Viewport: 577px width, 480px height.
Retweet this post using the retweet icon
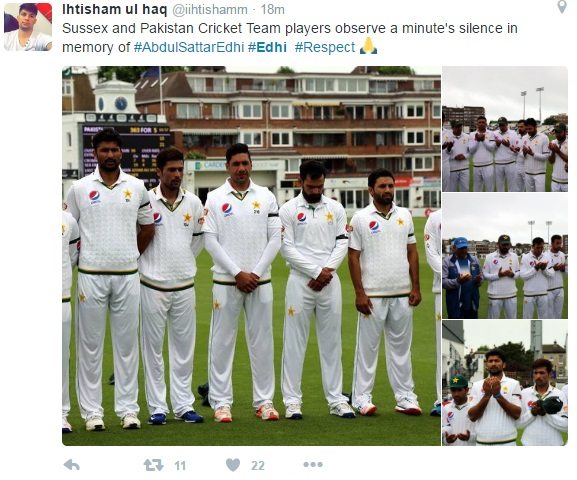153,465
